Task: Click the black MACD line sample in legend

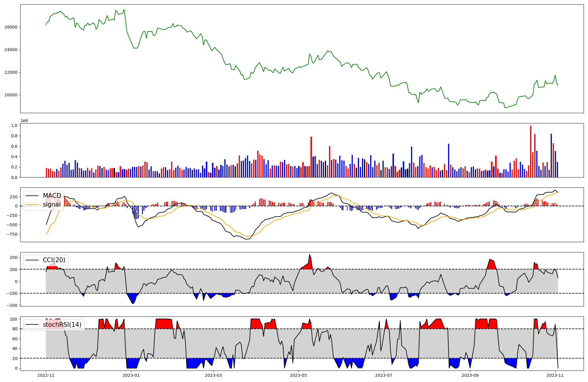Action: (32, 196)
